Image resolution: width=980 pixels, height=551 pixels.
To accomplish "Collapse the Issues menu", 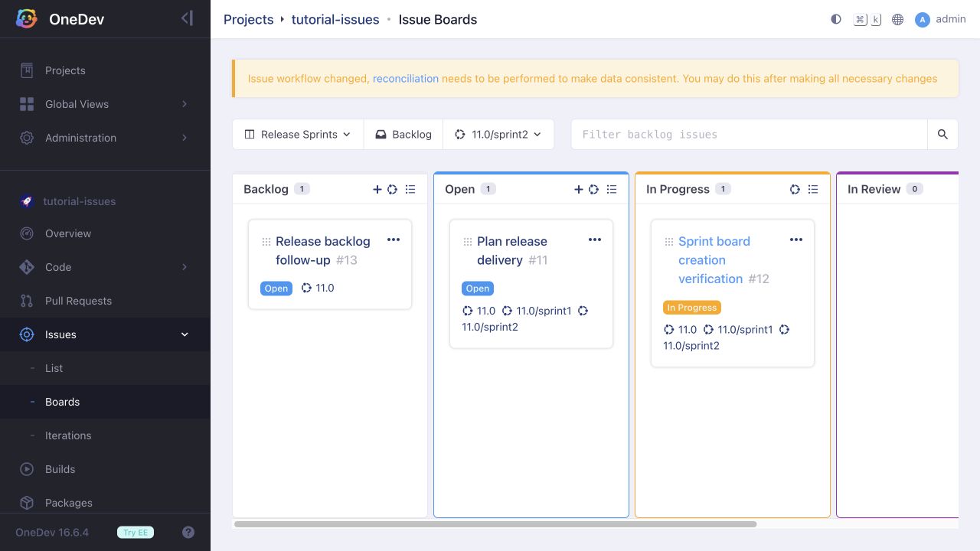I will [105, 334].
